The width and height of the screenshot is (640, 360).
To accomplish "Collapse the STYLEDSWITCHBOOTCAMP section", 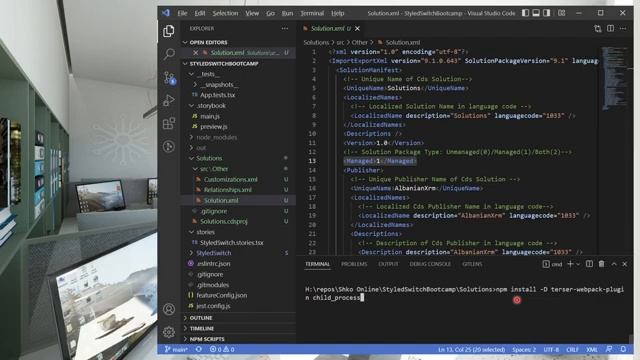I will pos(238,64).
